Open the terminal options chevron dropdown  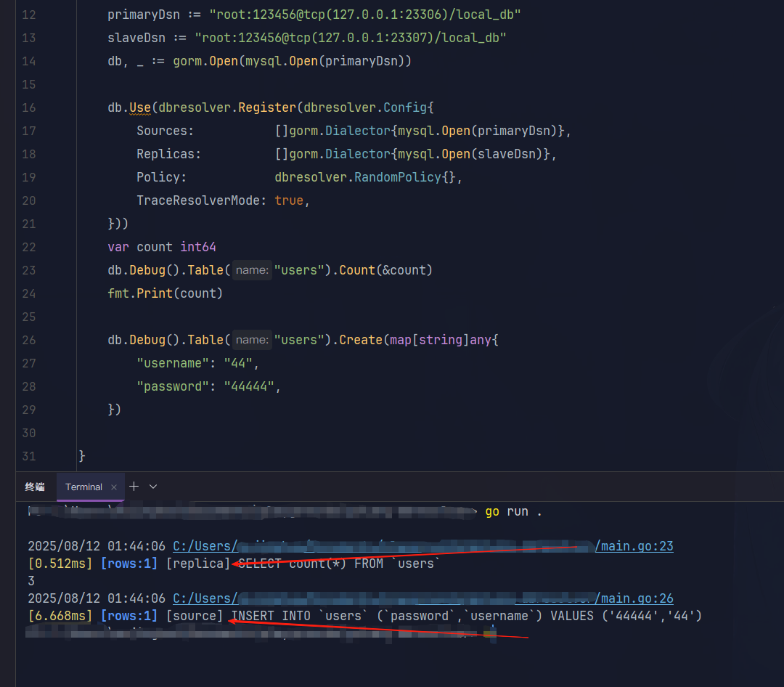(x=153, y=487)
